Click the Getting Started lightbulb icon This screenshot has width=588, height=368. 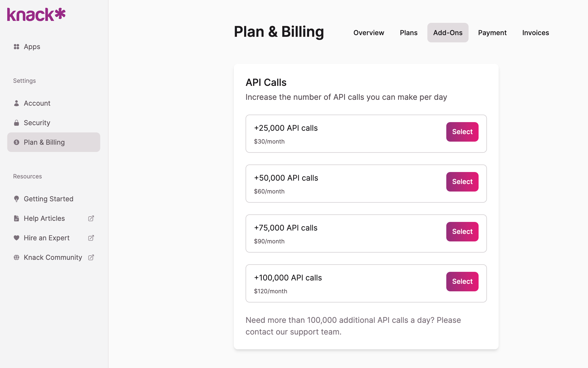16,199
